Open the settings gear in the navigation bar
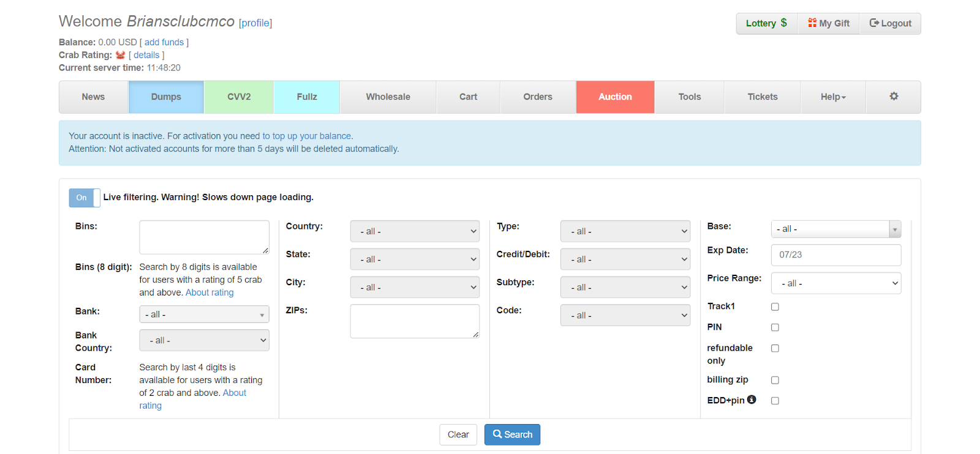 (x=894, y=97)
